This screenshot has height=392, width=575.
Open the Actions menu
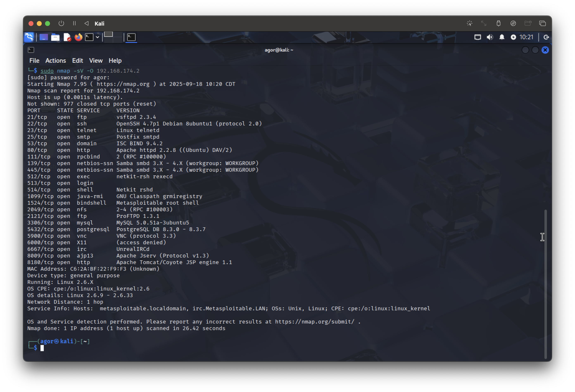[55, 61]
